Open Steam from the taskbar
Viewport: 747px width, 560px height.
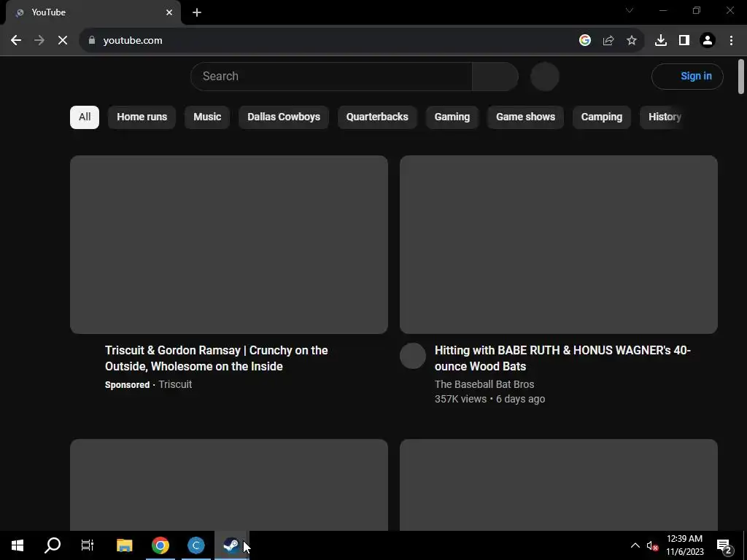coord(231,545)
